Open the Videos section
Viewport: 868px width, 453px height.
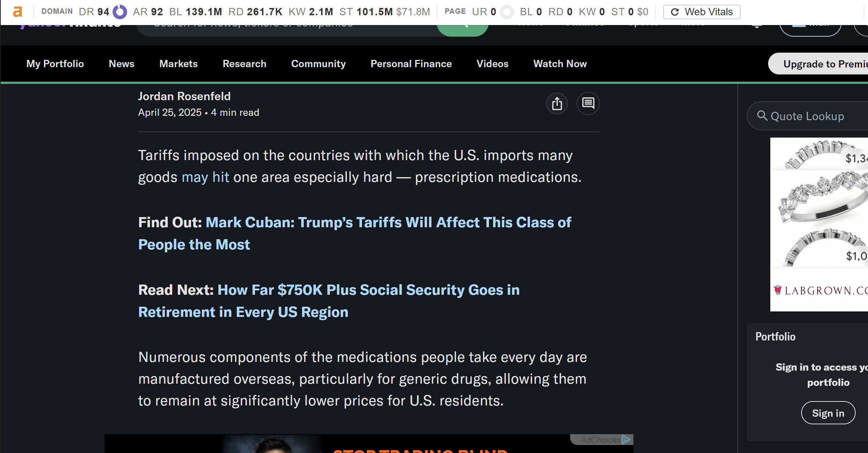[492, 64]
